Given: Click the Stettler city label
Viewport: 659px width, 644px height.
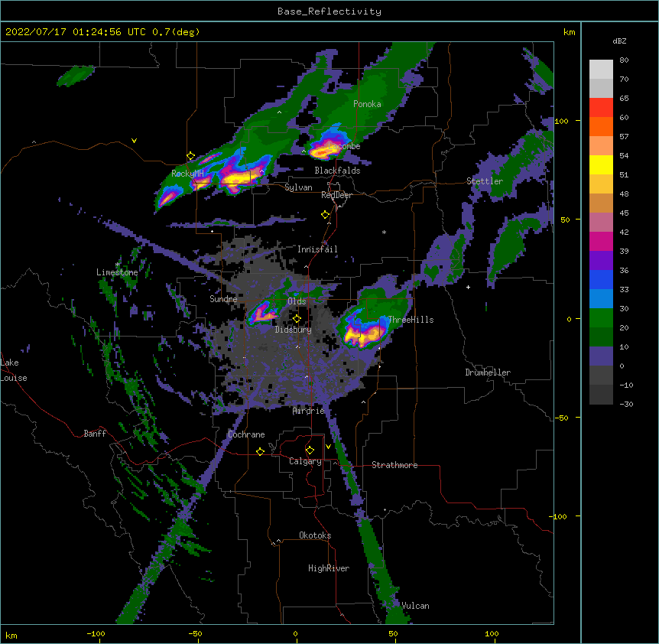Looking at the screenshot, I should coord(485,181).
